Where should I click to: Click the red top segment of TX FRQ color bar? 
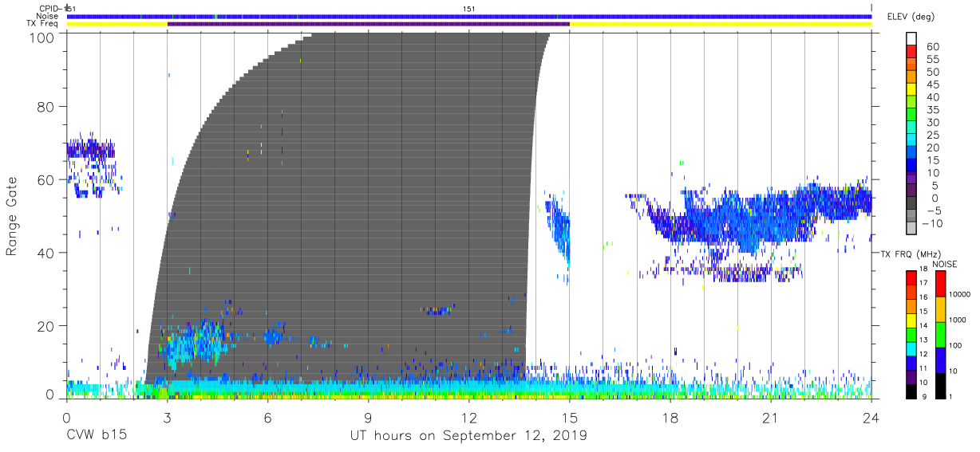[x=911, y=277]
